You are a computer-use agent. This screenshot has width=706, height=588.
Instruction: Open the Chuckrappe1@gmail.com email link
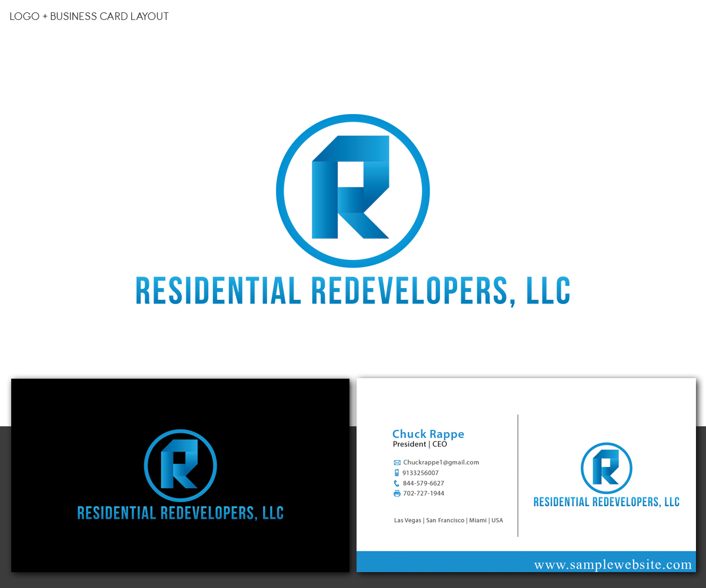click(x=440, y=462)
